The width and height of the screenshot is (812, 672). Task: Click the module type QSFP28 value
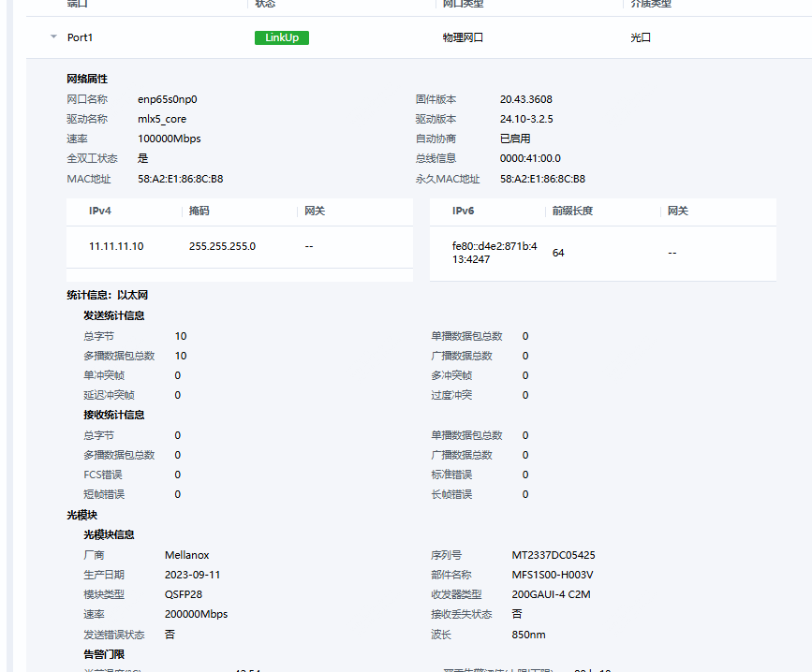[185, 594]
